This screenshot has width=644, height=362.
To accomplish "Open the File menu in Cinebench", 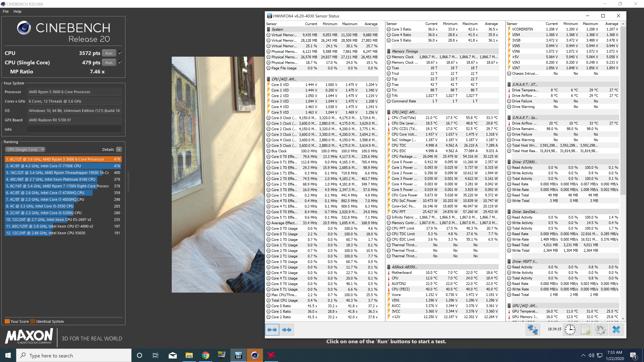I will [x=6, y=12].
